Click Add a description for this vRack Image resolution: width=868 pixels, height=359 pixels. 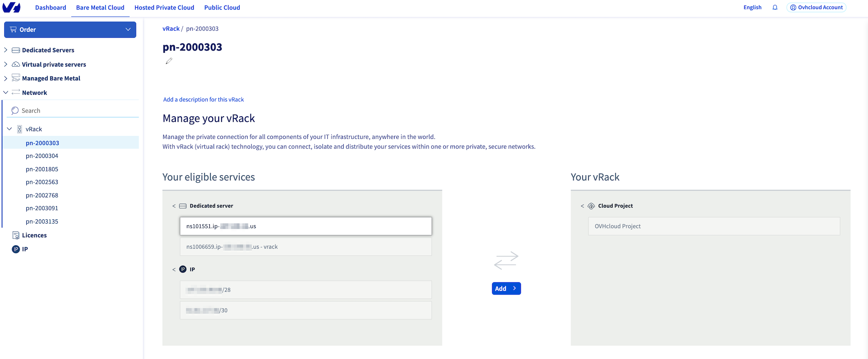point(203,99)
